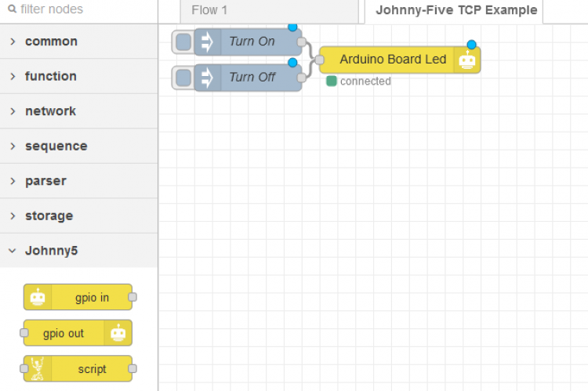Screen dimensions: 588x391
Task: Click the green connected status indicator
Action: (x=332, y=81)
